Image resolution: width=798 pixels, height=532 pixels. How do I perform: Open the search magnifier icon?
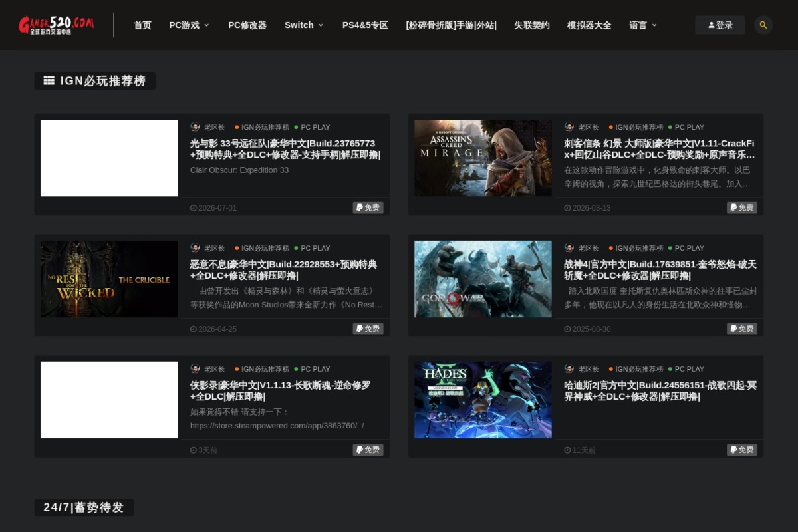[763, 25]
